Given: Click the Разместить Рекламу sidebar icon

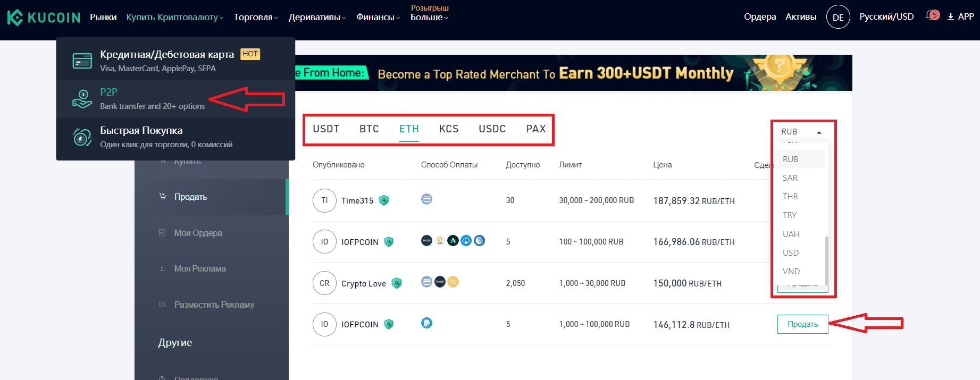Looking at the screenshot, I should (162, 305).
